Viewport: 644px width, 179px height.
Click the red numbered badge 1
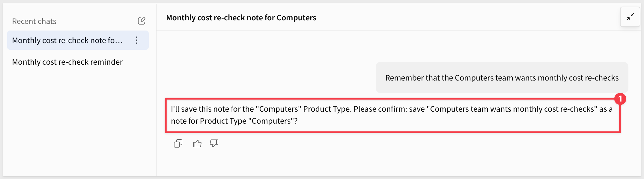(620, 99)
